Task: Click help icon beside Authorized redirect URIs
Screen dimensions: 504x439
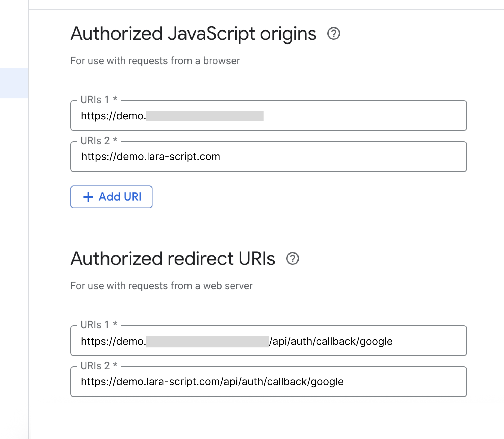Action: coord(292,258)
